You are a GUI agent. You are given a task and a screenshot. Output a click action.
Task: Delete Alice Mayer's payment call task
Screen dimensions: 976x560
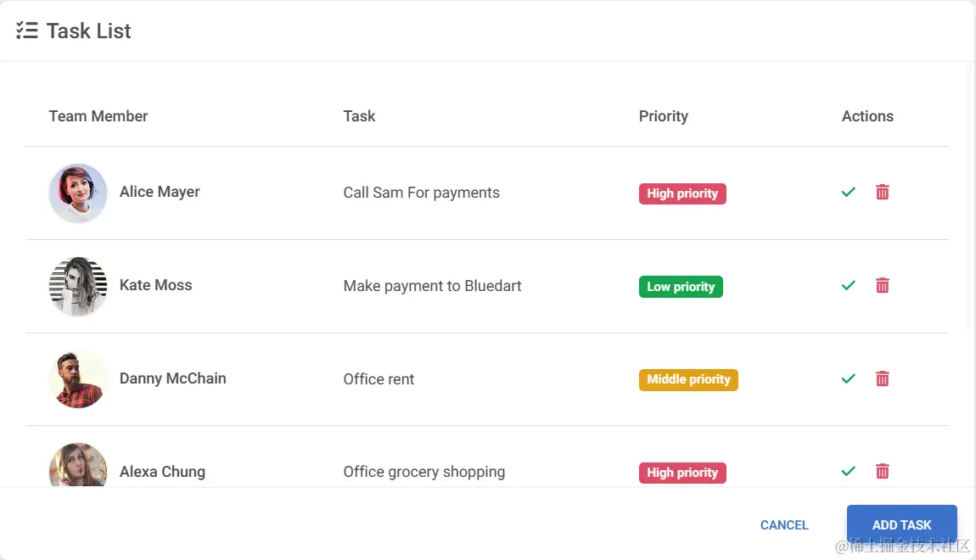coord(883,193)
